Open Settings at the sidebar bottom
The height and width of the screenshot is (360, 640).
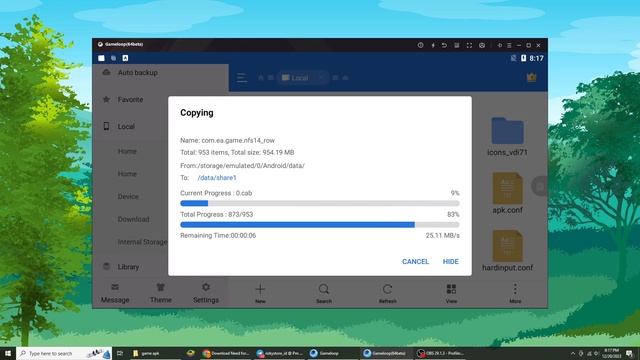pos(206,293)
